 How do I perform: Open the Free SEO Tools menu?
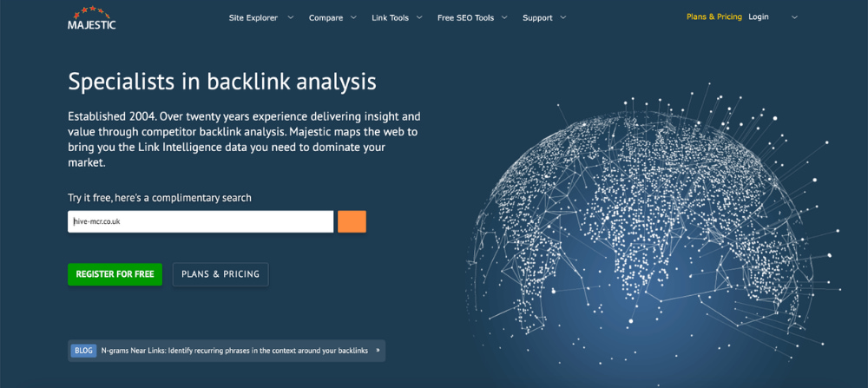coord(465,17)
